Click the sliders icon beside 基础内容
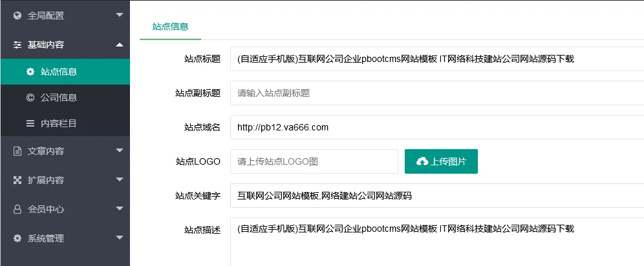This screenshot has width=644, height=266. 17,45
